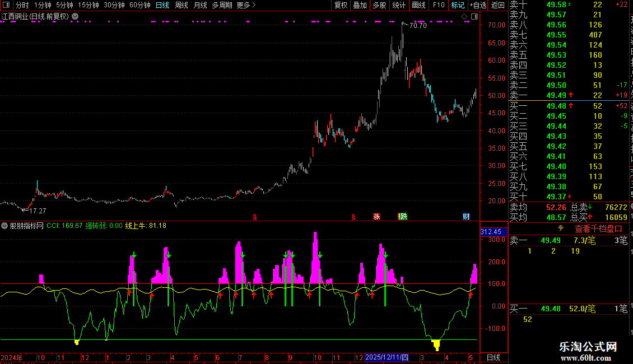The image size is (633, 364).
Task: Click the 卖均 52.26 average row
Action: pyautogui.click(x=538, y=207)
